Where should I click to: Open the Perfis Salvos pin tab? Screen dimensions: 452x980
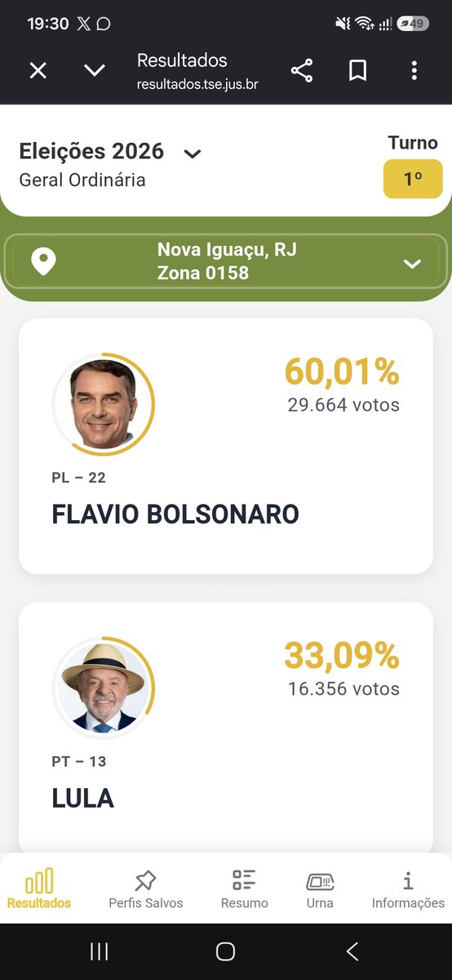145,889
